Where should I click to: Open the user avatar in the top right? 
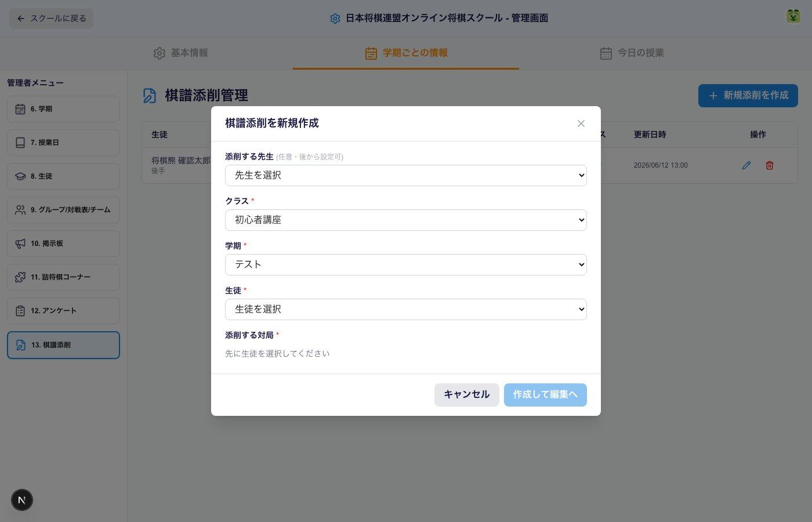(793, 16)
